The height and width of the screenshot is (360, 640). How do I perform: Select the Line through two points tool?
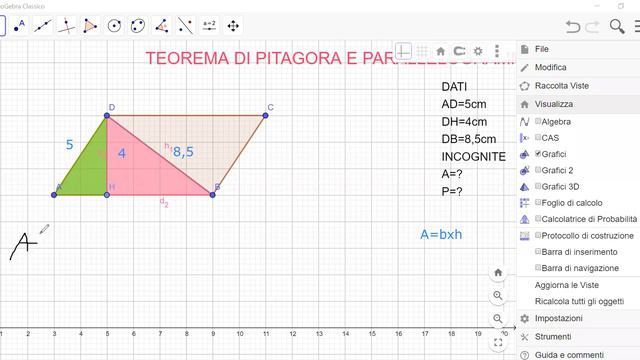[43, 26]
